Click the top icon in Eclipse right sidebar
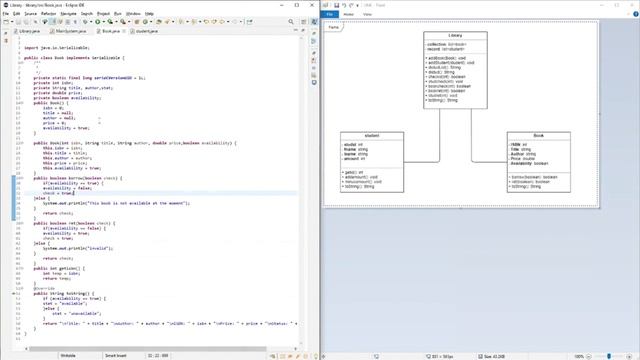The image size is (640, 360). (x=314, y=33)
